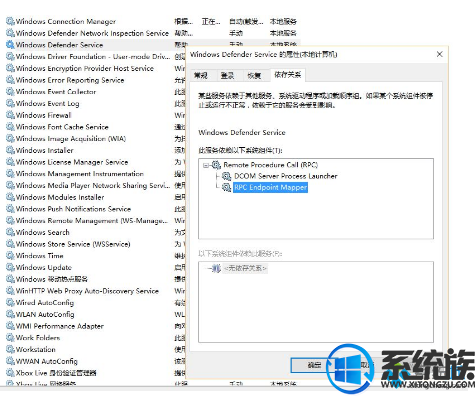Click the gear icon of Windows Modules Installer
The width and height of the screenshot is (475, 397).
(x=10, y=197)
